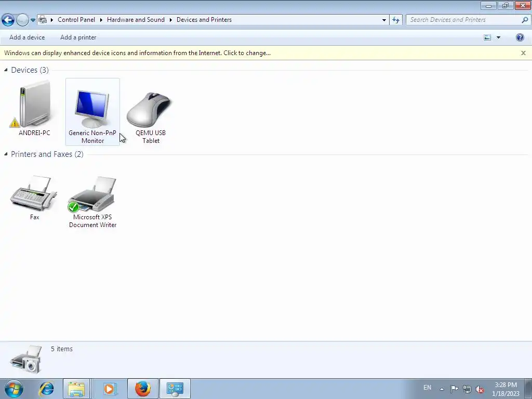Open the Windows Start button
The height and width of the screenshot is (399, 532).
pyautogui.click(x=14, y=389)
